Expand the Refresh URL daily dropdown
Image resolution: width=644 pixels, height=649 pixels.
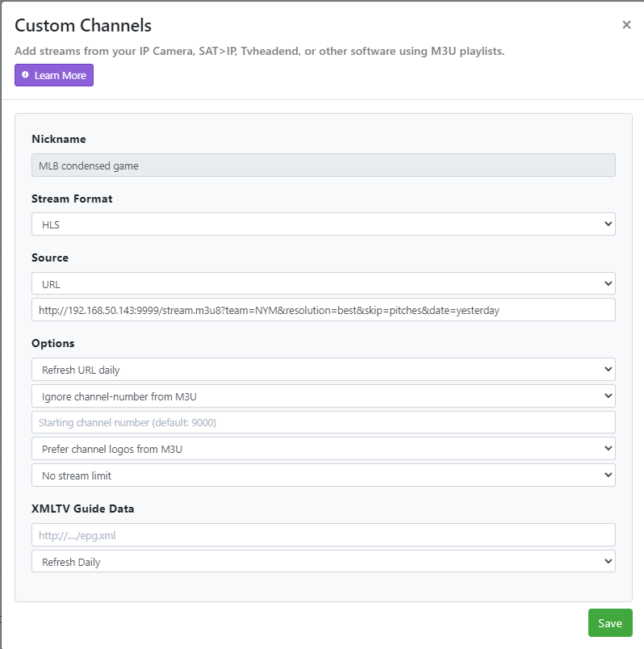323,370
